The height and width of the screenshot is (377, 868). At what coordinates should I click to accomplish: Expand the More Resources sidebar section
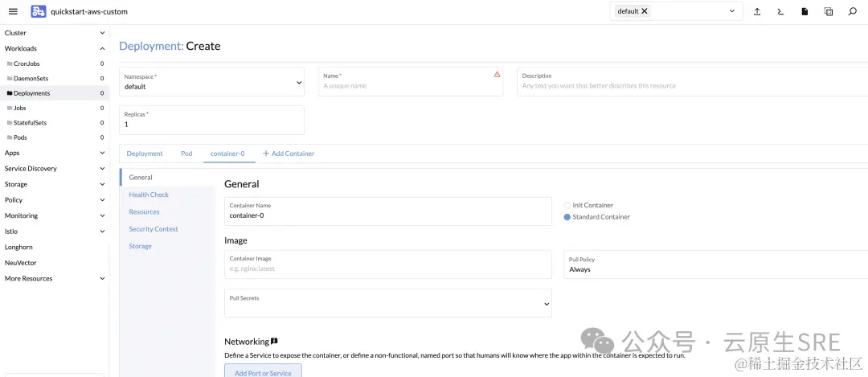(102, 278)
